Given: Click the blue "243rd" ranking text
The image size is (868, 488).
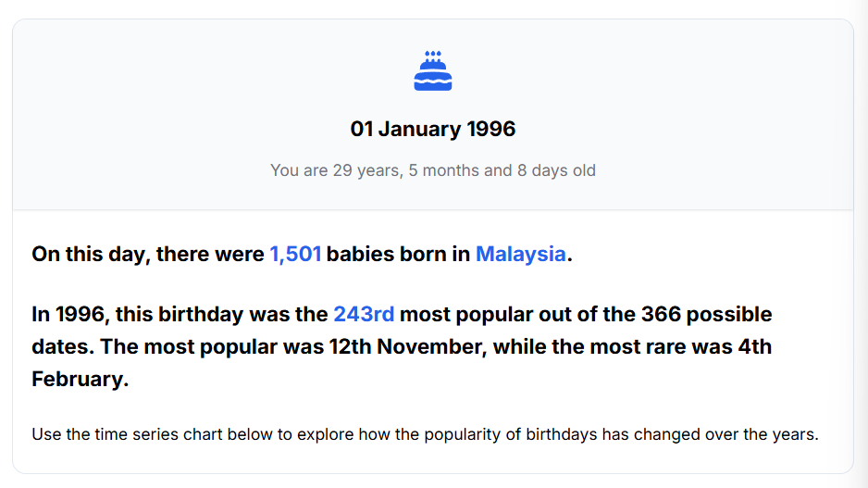Looking at the screenshot, I should coord(364,314).
